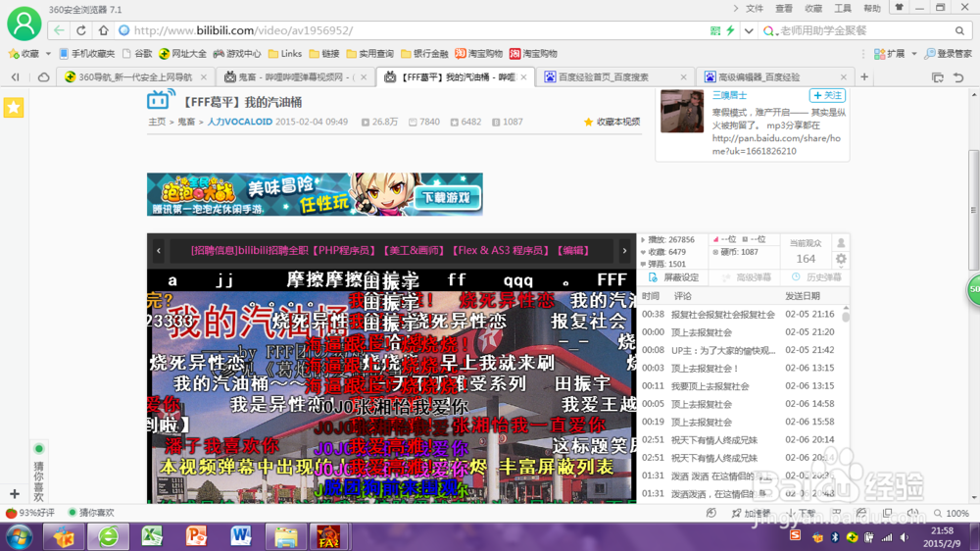Sort danmaku list by 发送日期 column

[x=803, y=296]
